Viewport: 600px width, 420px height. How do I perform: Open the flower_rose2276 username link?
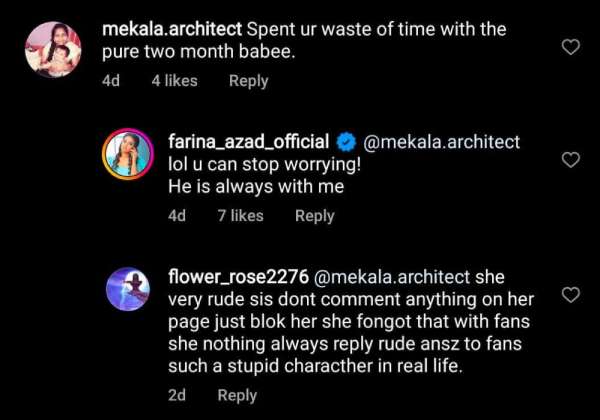pyautogui.click(x=229, y=276)
